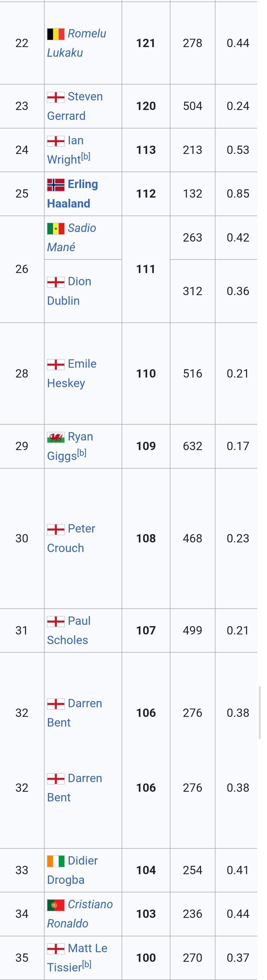Click the Belgium flag beside Romelu Lukaku

55,34
